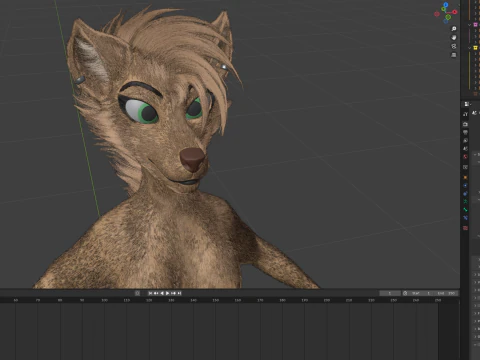Image resolution: width=480 pixels, height=360 pixels.
Task: Jump to the timeline start frame
Action: click(x=150, y=293)
